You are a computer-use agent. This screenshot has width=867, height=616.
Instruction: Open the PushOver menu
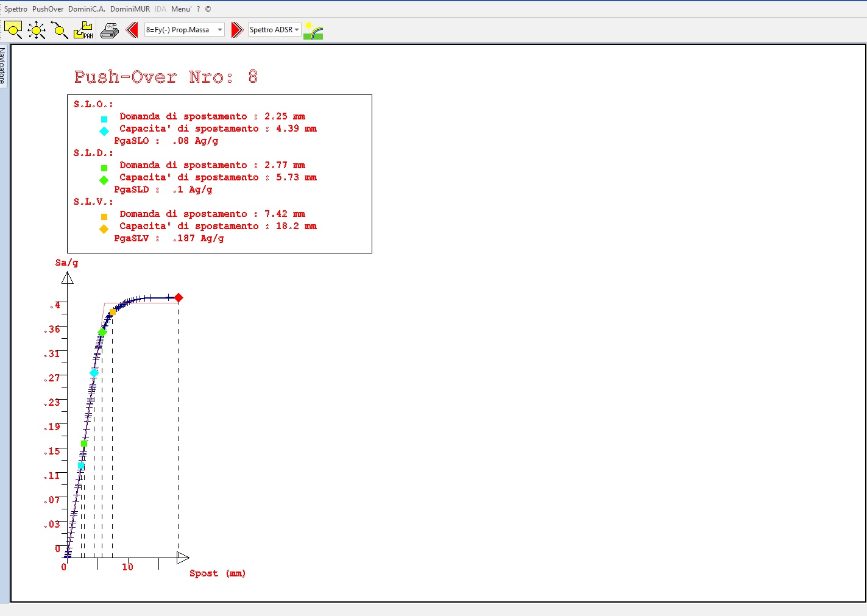(48, 9)
